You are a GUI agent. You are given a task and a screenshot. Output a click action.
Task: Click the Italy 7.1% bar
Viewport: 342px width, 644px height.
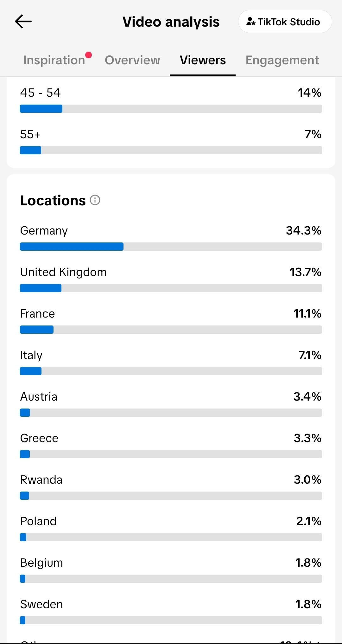click(x=171, y=371)
